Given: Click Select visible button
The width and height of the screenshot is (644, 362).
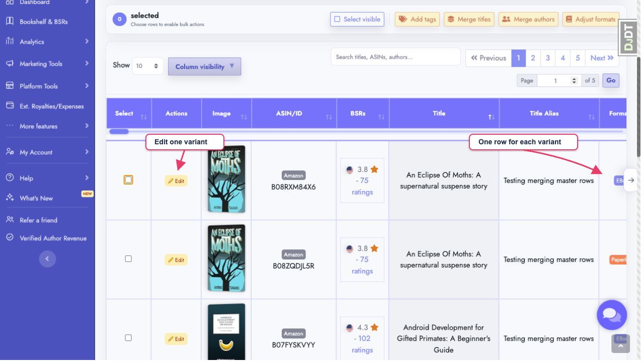Looking at the screenshot, I should (x=357, y=19).
